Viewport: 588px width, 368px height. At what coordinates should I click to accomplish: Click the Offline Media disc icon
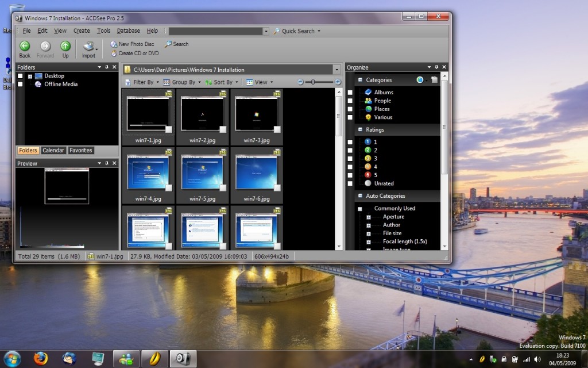click(38, 84)
